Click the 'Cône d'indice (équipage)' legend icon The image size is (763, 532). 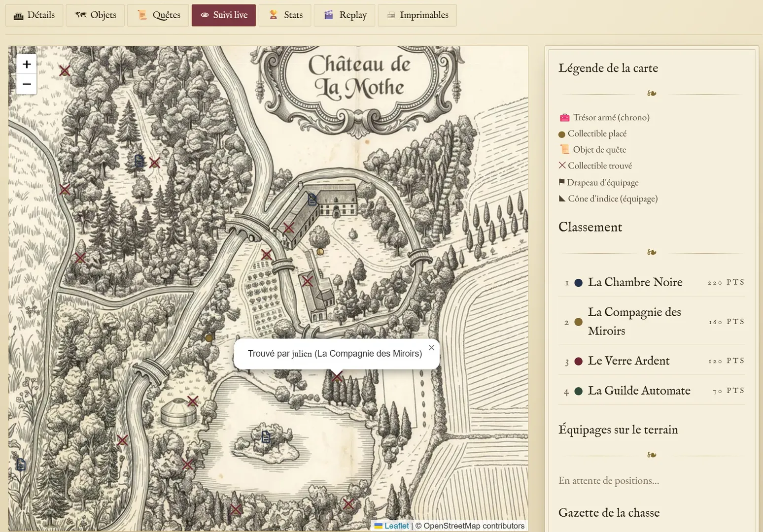[x=562, y=199]
